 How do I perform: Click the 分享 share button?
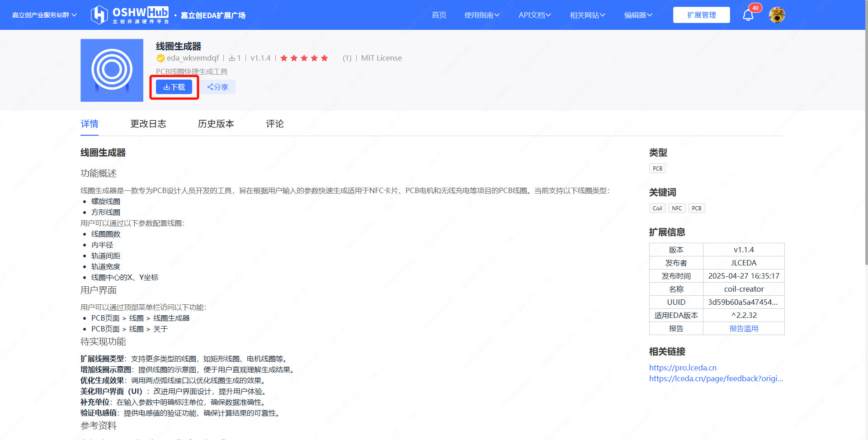tap(218, 87)
